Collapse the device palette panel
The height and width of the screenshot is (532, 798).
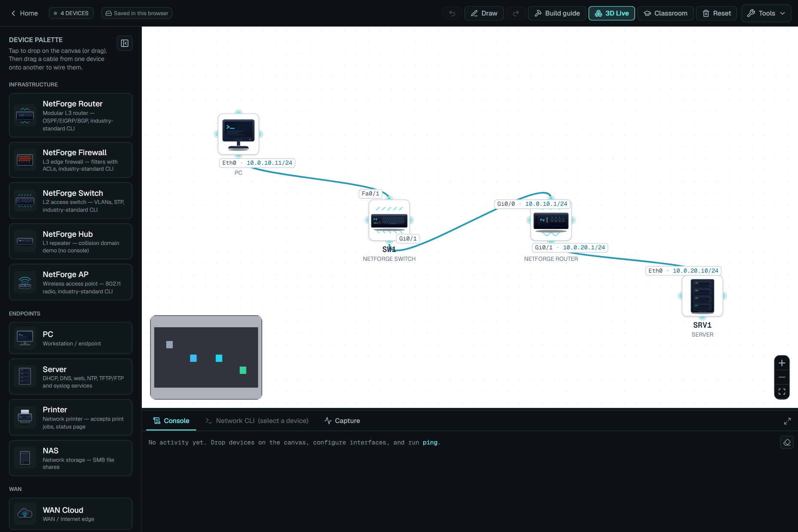coord(125,43)
